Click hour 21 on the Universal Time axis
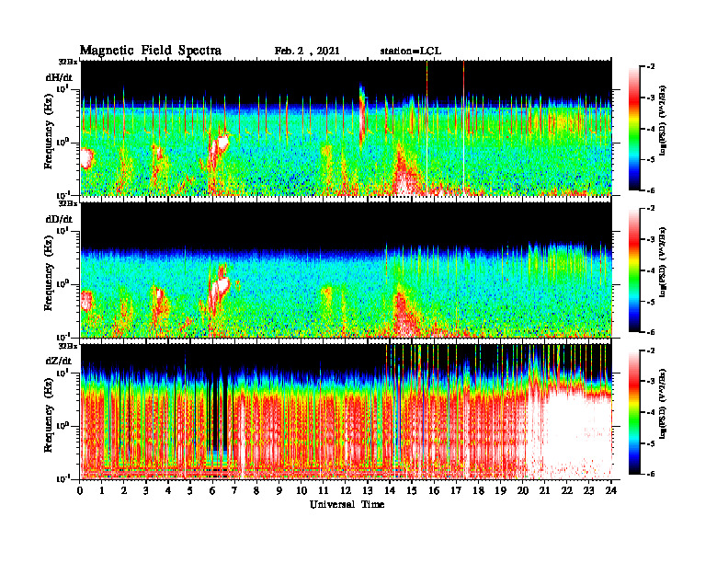The image size is (728, 563). coord(544,490)
